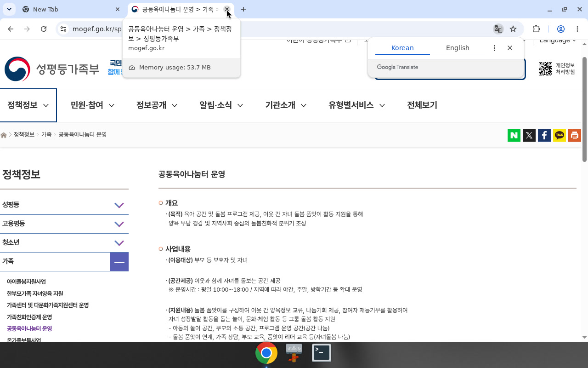This screenshot has height=368, width=588.
Task: Close the Google Translate popup
Action: 509,48
